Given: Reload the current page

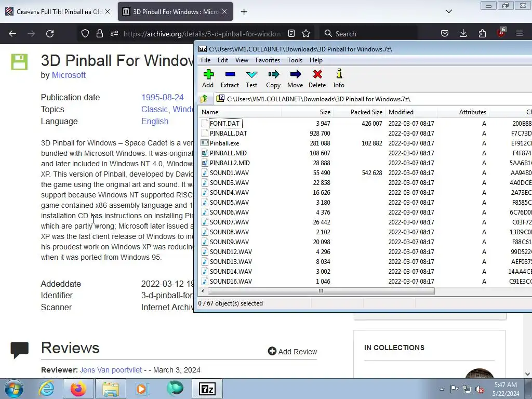Looking at the screenshot, I should pos(50,34).
